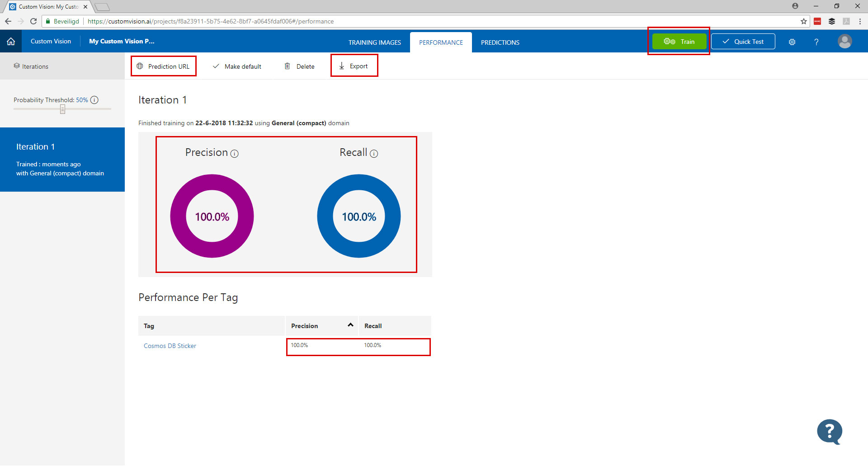Click the 50% threshold value

[x=82, y=100]
